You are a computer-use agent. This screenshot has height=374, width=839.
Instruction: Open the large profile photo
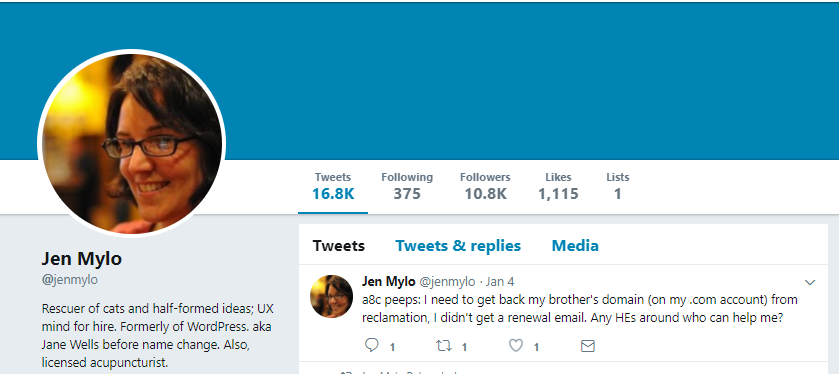click(132, 143)
